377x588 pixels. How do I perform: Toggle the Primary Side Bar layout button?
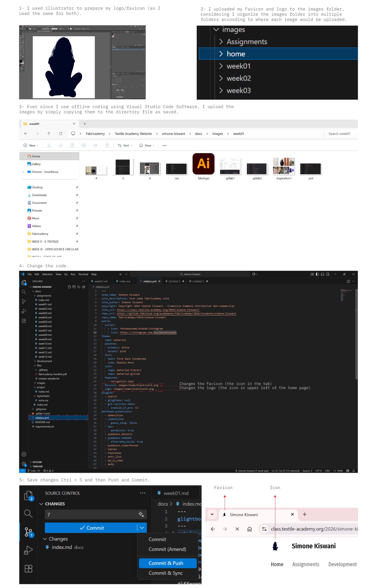pyautogui.click(x=317, y=274)
